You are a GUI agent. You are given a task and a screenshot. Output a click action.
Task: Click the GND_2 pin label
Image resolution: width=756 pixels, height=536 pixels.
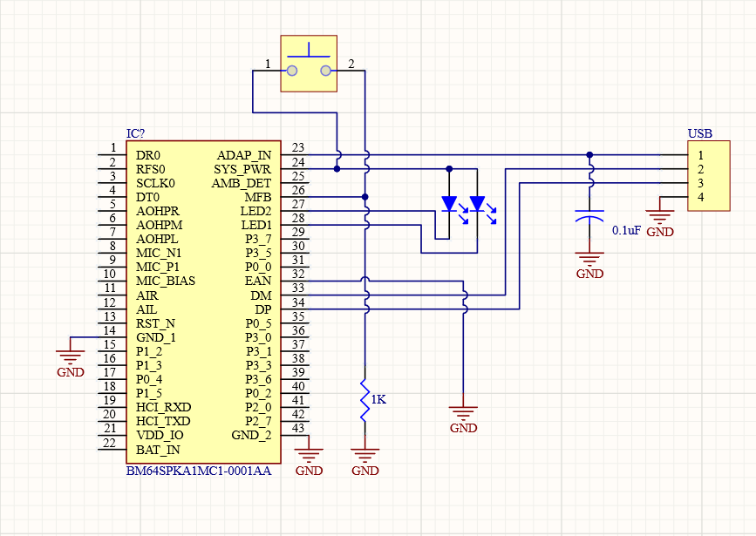[251, 435]
